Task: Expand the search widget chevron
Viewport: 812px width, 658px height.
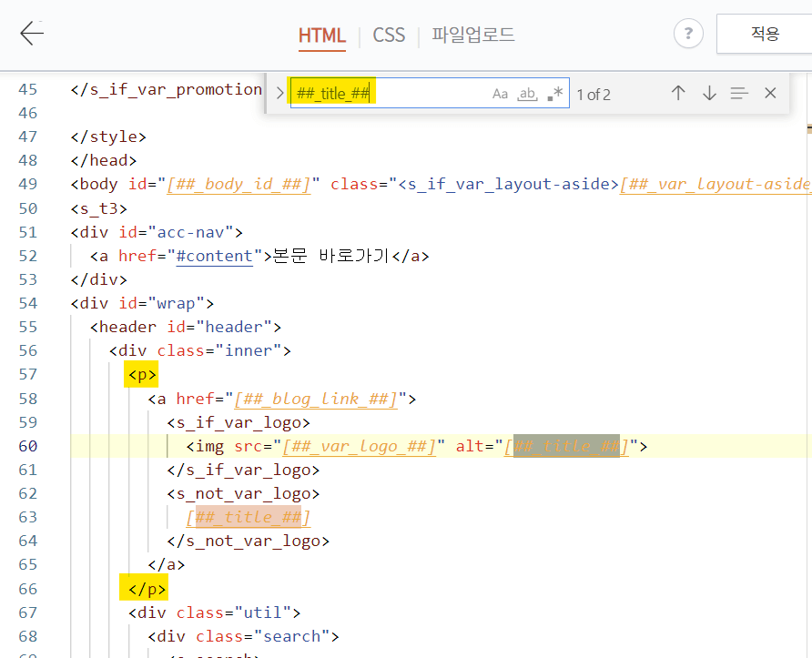Action: 279,92
